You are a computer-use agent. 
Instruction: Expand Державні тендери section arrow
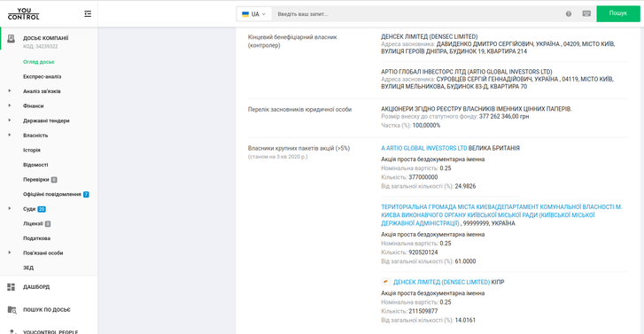pyautogui.click(x=10, y=120)
